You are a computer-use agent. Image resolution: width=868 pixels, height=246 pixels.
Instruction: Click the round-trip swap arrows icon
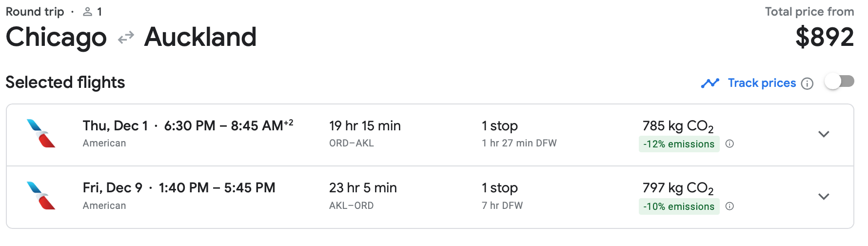pyautogui.click(x=126, y=37)
